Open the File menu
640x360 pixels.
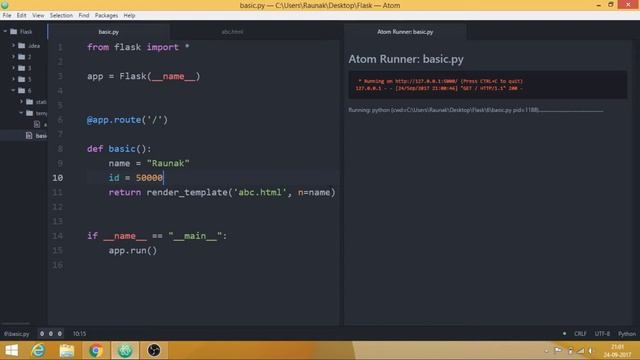pos(7,15)
